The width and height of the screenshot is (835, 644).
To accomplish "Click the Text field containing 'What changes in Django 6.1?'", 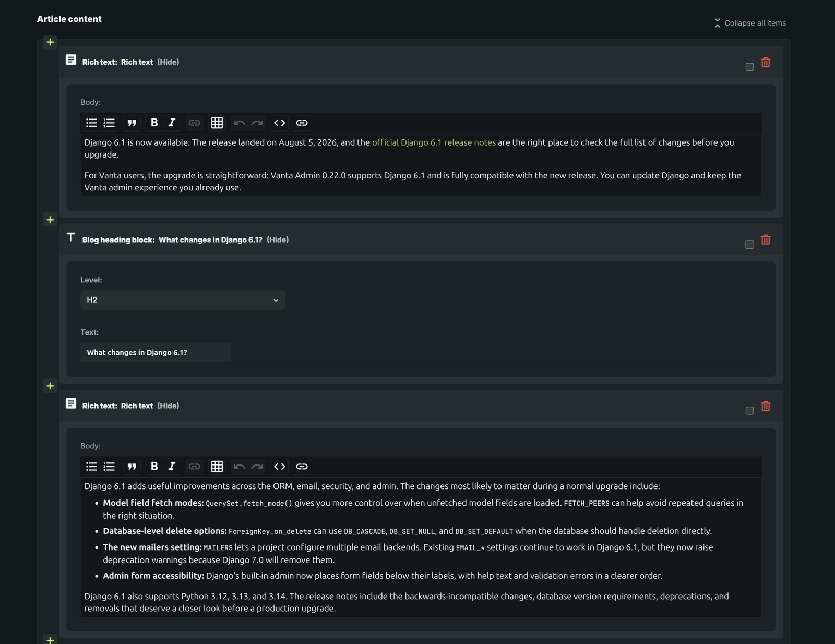I will [x=156, y=352].
